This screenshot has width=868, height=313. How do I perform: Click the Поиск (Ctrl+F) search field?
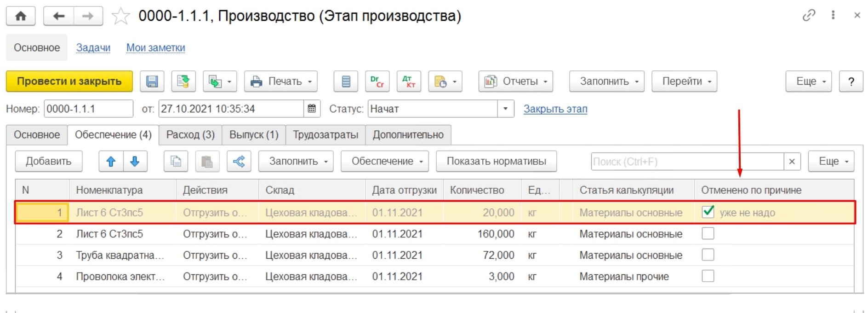pyautogui.click(x=687, y=162)
